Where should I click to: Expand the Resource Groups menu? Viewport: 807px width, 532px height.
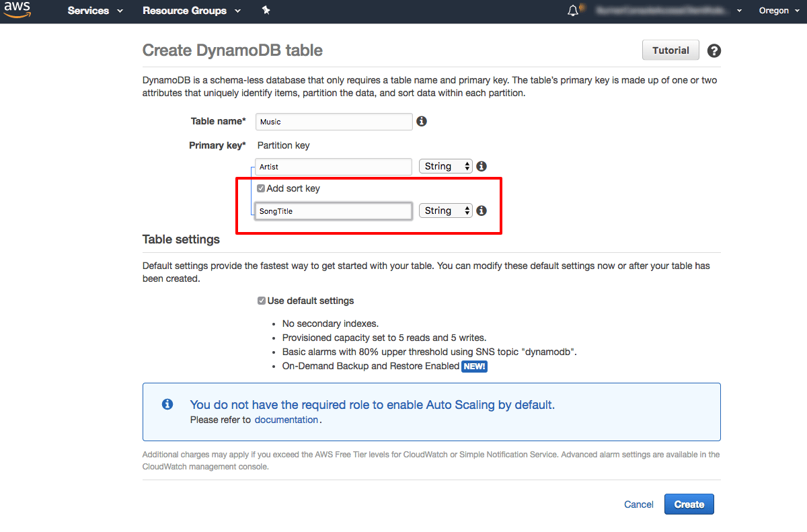click(192, 11)
